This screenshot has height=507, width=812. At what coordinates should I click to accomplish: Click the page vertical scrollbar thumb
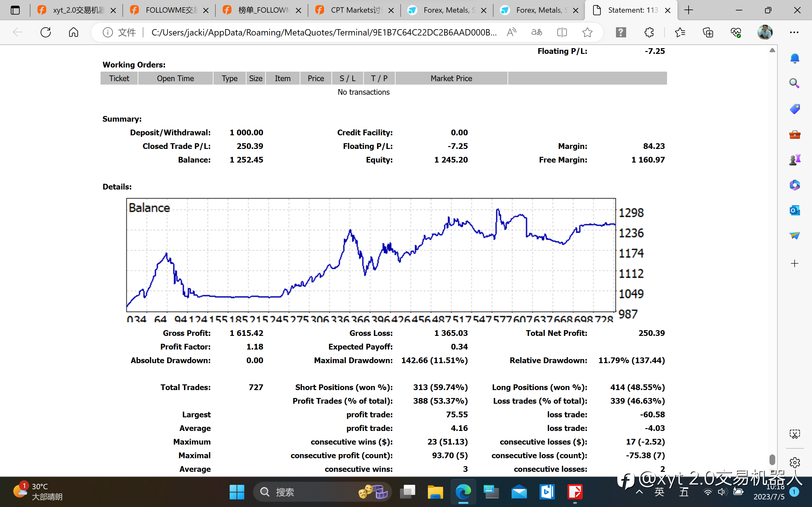point(772,459)
